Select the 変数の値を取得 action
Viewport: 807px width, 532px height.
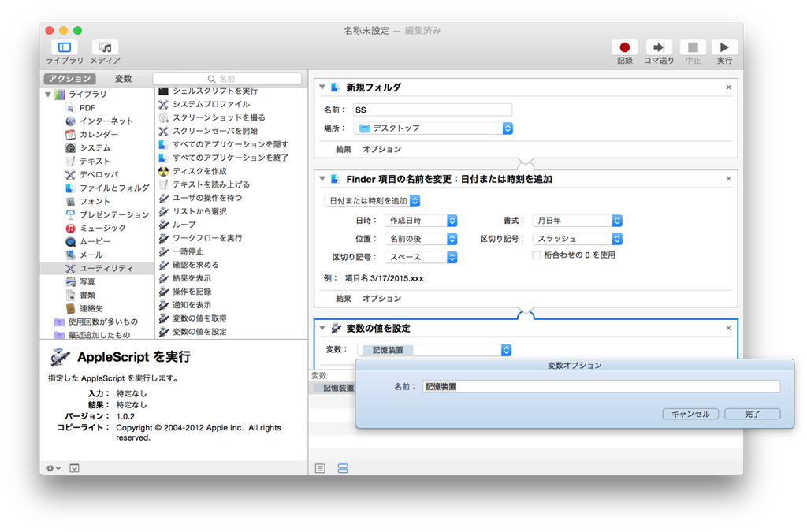(x=199, y=318)
